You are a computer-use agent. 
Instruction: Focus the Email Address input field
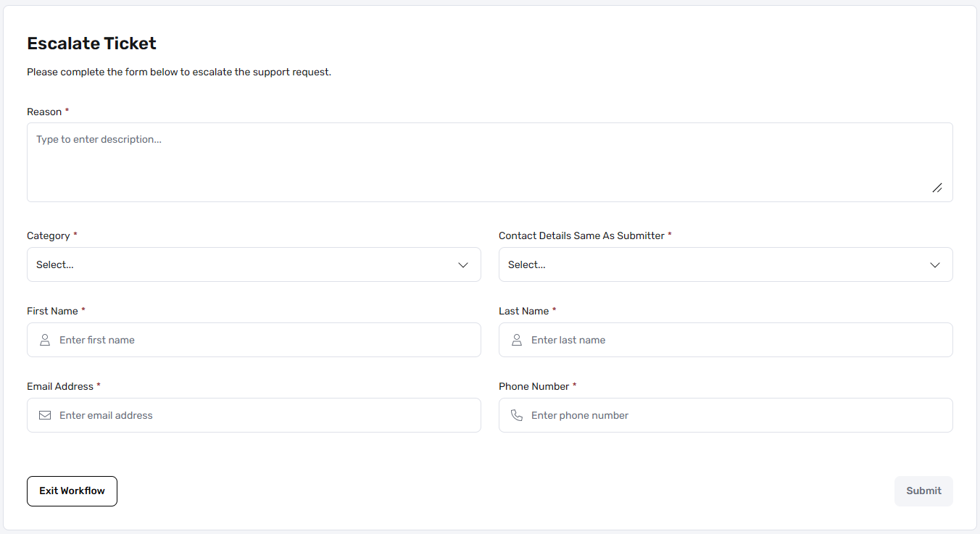[x=254, y=415]
